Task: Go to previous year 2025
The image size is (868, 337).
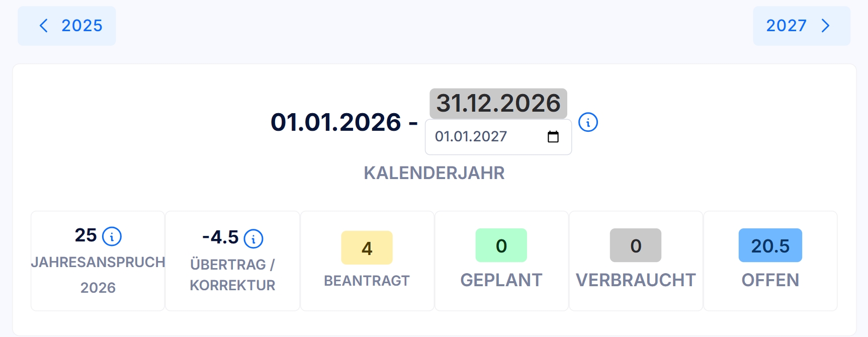Action: [x=67, y=26]
